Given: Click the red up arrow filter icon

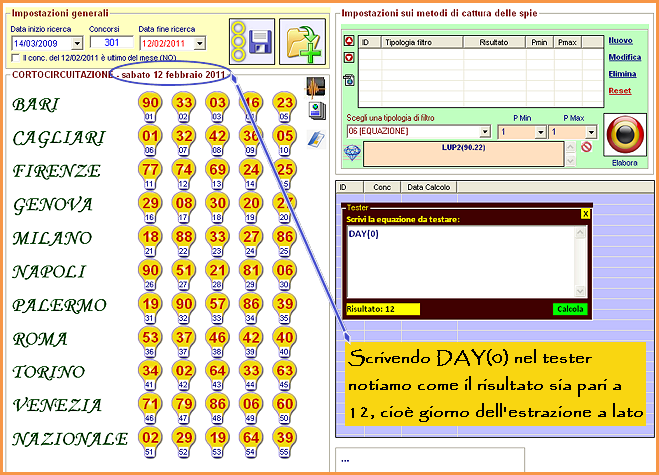Looking at the screenshot, I should pos(349,41).
